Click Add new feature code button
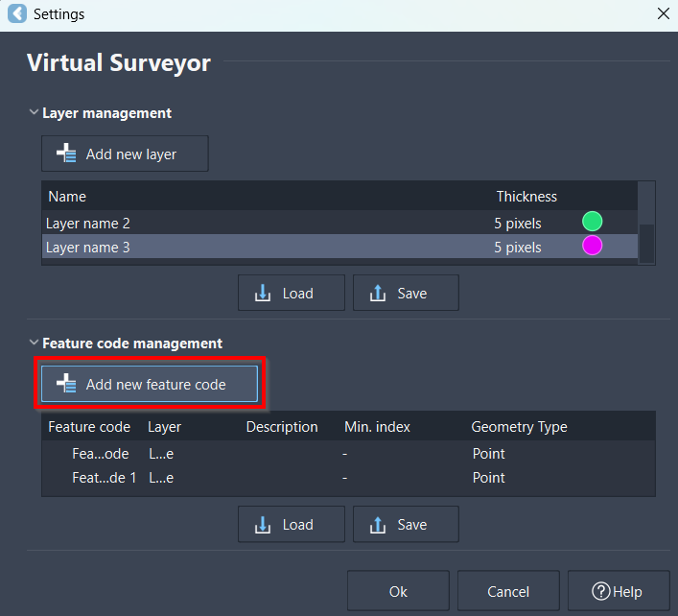The image size is (678, 616). (x=150, y=384)
